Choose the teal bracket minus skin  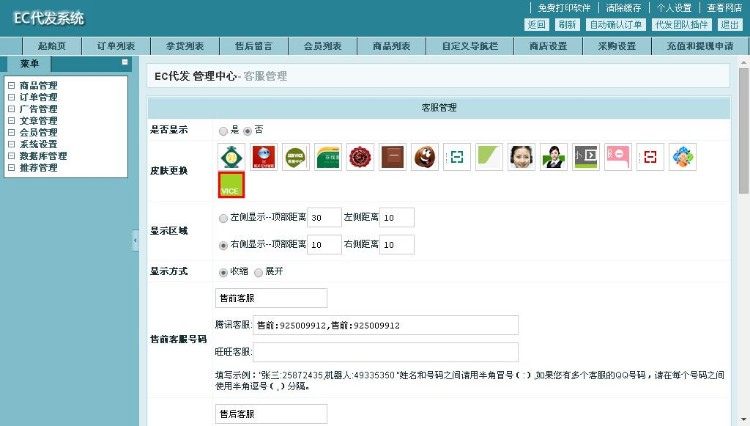tap(457, 157)
